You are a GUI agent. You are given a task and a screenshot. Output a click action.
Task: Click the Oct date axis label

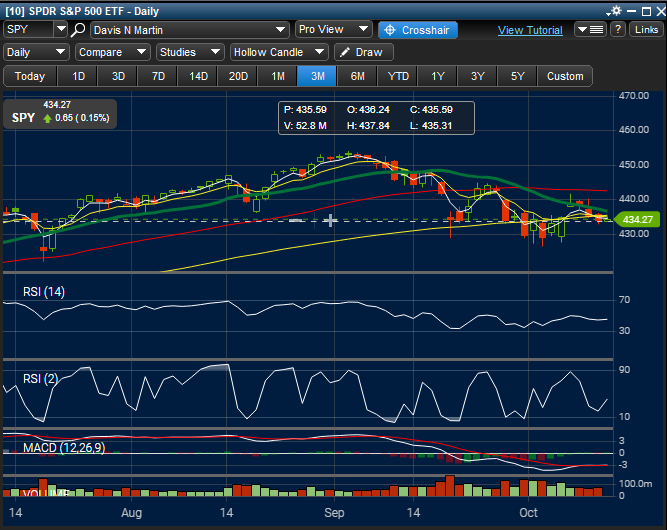point(528,513)
